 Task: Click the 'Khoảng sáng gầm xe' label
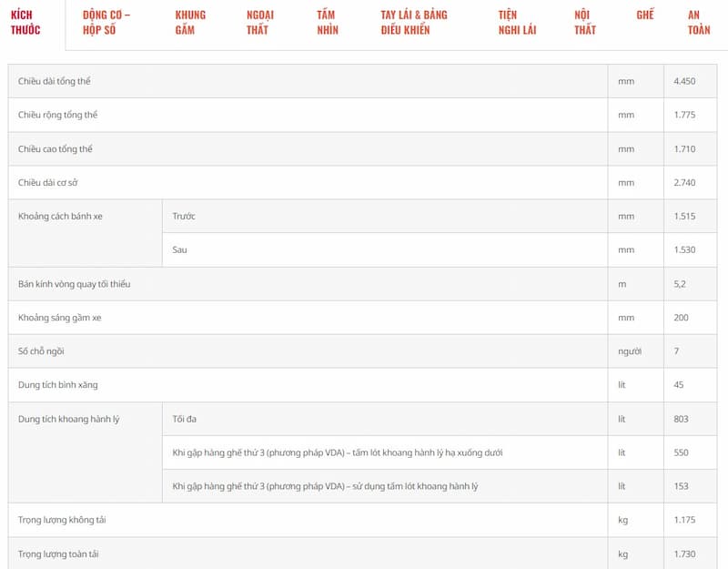pos(59,318)
